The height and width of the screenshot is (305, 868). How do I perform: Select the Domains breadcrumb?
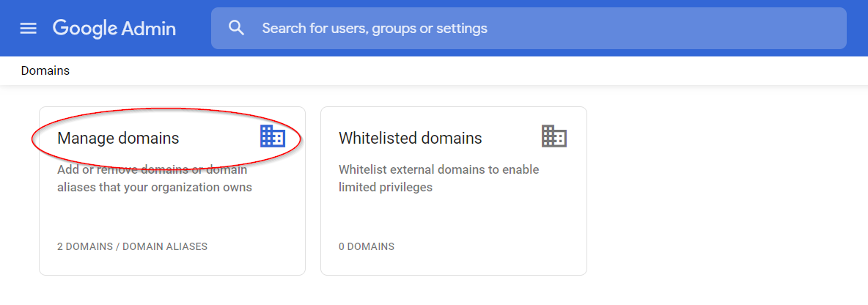[x=45, y=71]
